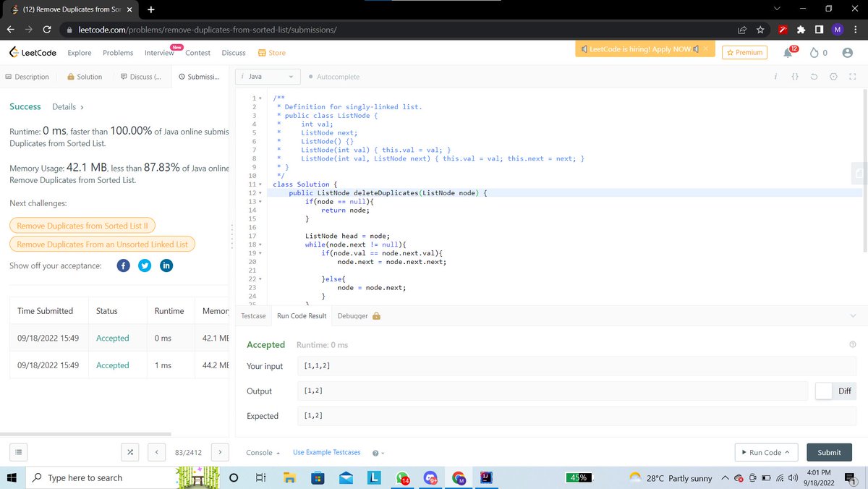Collapse the result panel with the chevron
This screenshot has width=868, height=489.
(x=853, y=315)
